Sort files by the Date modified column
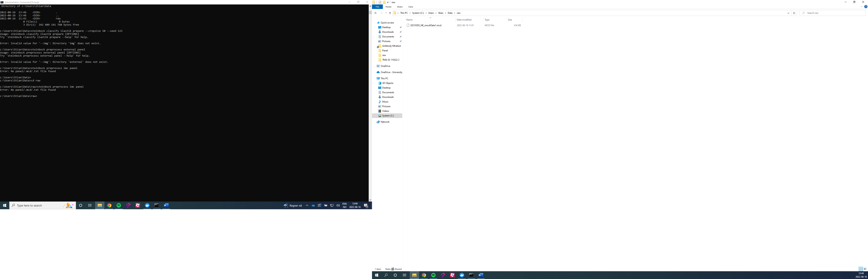Image resolution: width=868 pixels, height=279 pixels. pos(464,20)
